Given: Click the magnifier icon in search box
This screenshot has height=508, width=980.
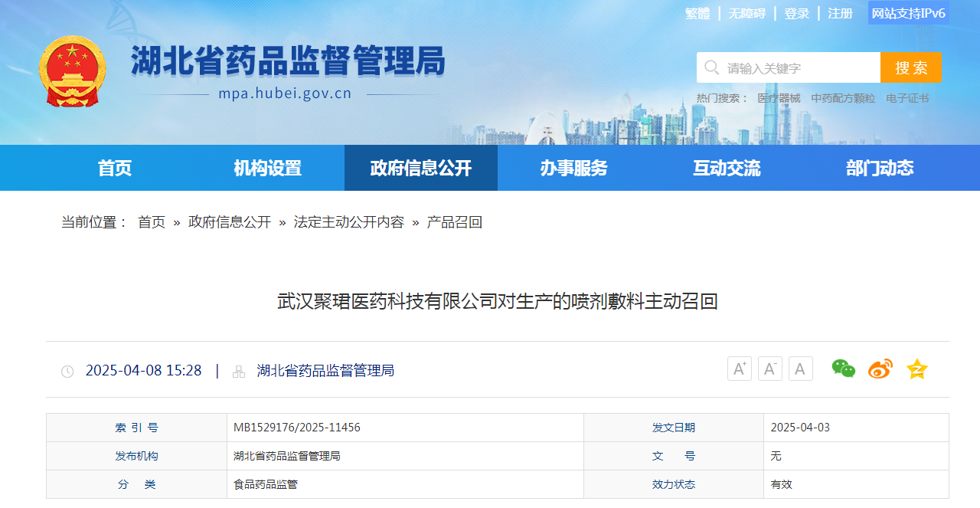Looking at the screenshot, I should pos(711,67).
